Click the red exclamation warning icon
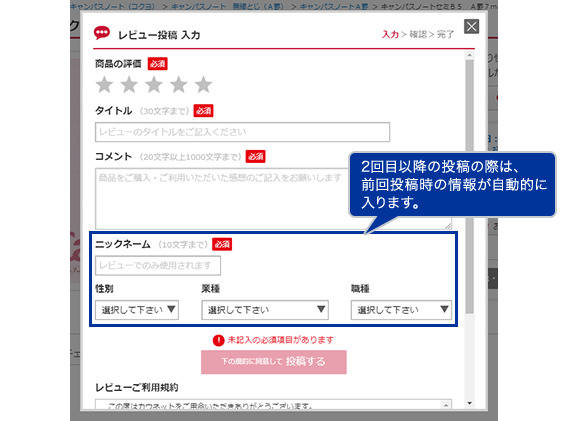This screenshot has width=568, height=421. 218,340
